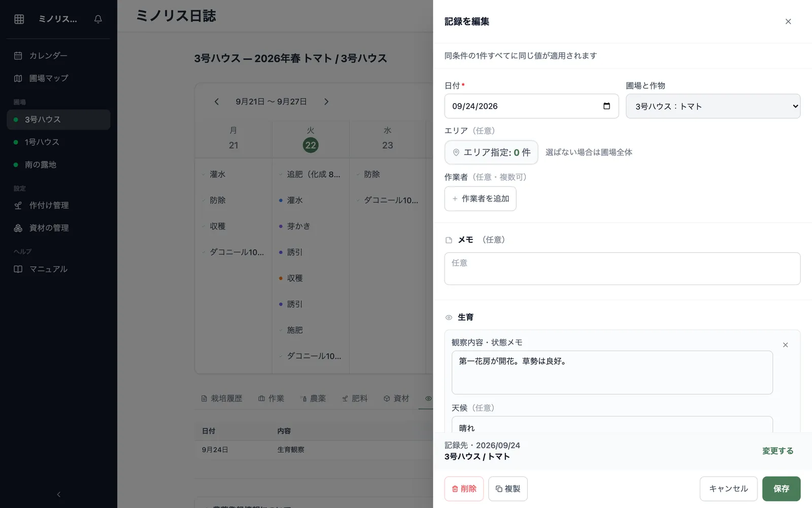Open 作付け管理 settings
This screenshot has width=812, height=508.
click(x=58, y=205)
